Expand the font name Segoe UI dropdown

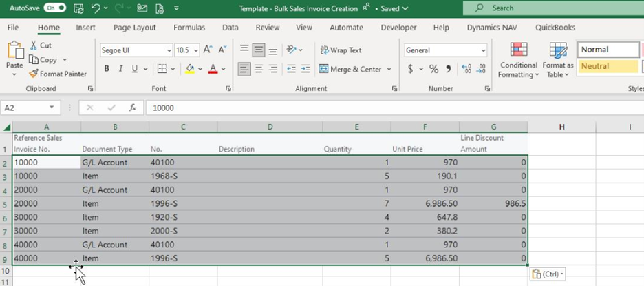(169, 50)
